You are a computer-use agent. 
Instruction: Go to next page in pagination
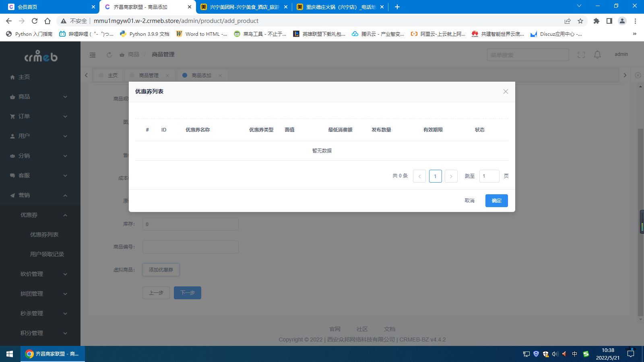(x=451, y=176)
